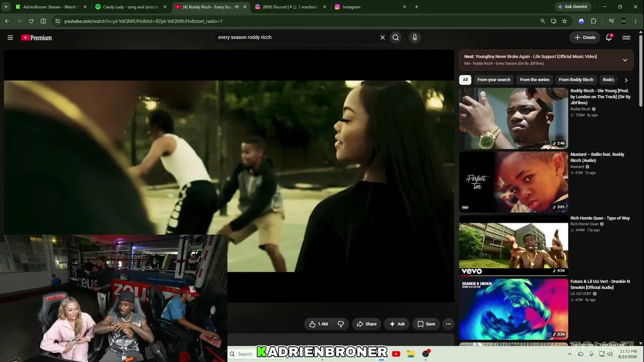Open the Chrome three-dot menu
This screenshot has width=644, height=362.
coord(636,21)
